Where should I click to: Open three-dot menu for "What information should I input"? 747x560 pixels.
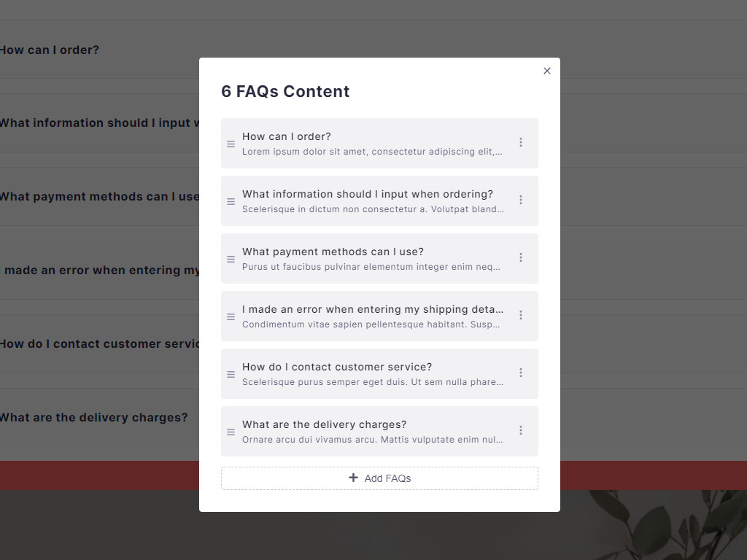tap(521, 200)
